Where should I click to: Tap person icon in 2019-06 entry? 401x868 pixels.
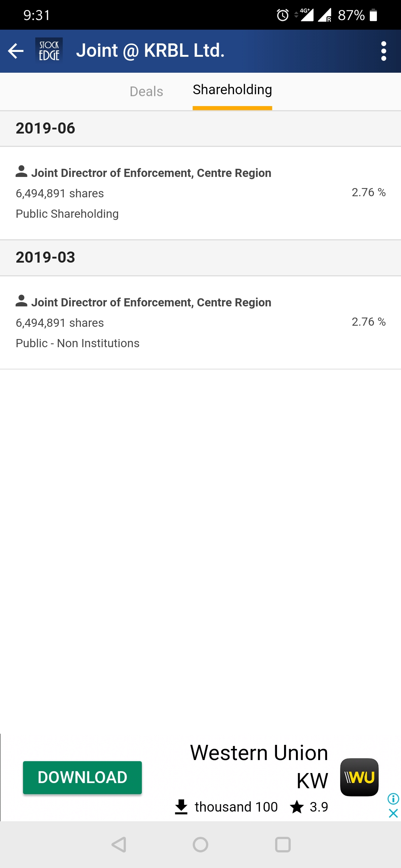pyautogui.click(x=22, y=171)
